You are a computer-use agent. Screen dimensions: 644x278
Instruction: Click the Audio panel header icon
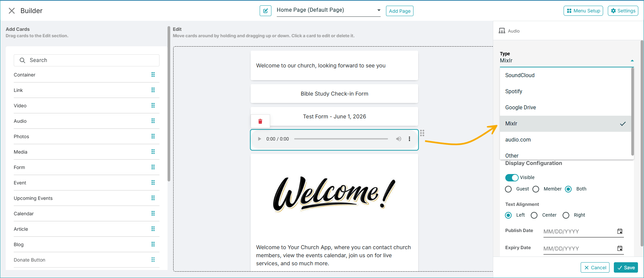pyautogui.click(x=502, y=31)
